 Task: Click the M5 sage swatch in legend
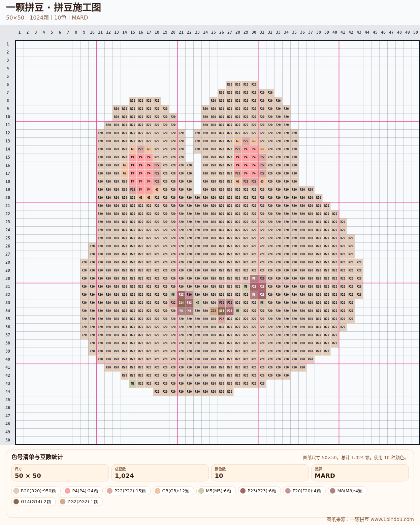point(201,491)
